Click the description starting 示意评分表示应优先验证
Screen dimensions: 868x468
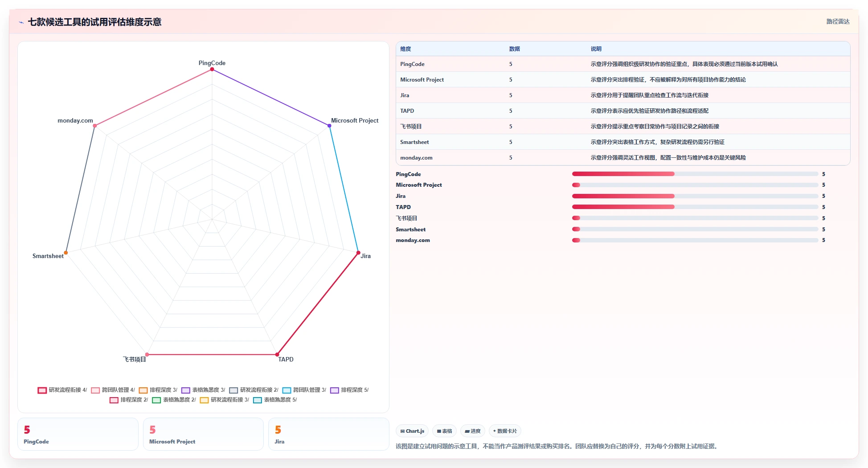click(x=649, y=111)
